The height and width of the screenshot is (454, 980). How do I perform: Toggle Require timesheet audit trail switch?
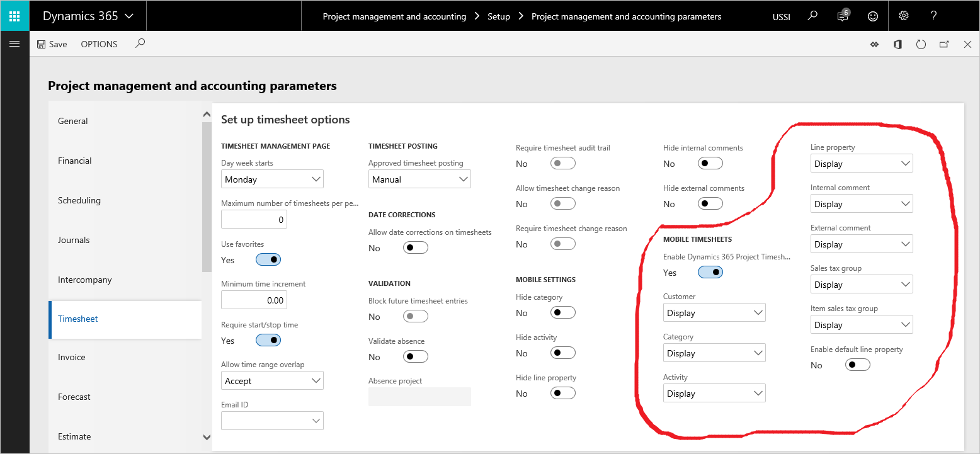click(563, 163)
